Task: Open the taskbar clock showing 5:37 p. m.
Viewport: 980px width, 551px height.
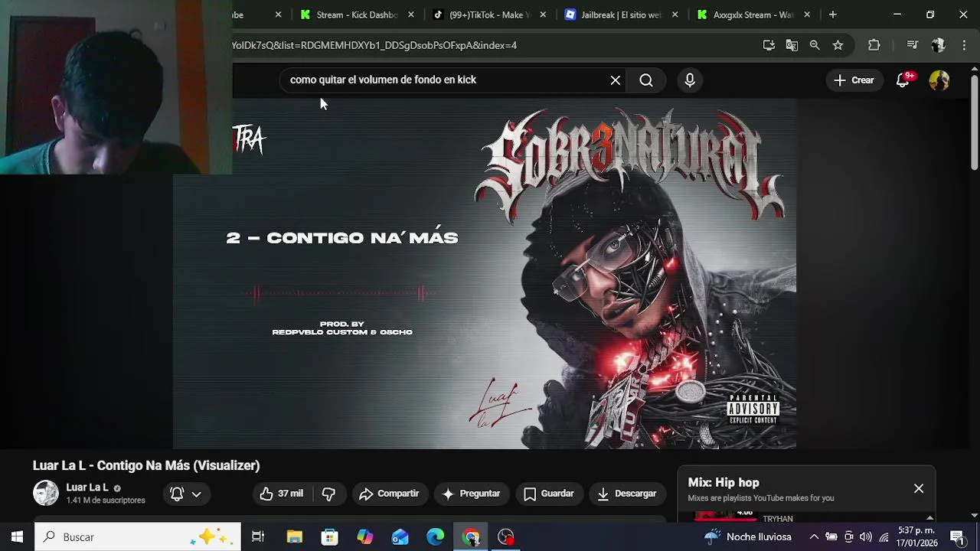Action: point(917,536)
